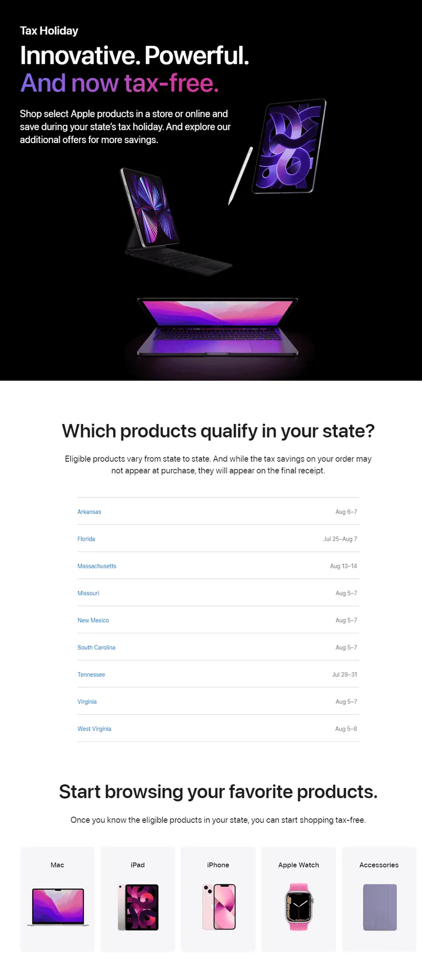This screenshot has width=422, height=980.
Task: Choose the pink iPhone product image
Action: [218, 907]
